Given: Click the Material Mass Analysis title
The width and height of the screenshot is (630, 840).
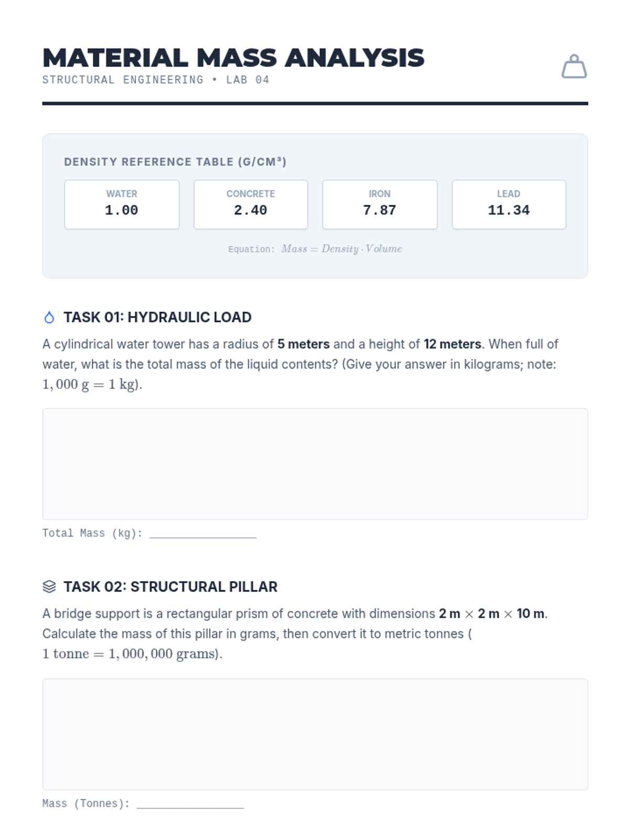Looking at the screenshot, I should point(233,58).
